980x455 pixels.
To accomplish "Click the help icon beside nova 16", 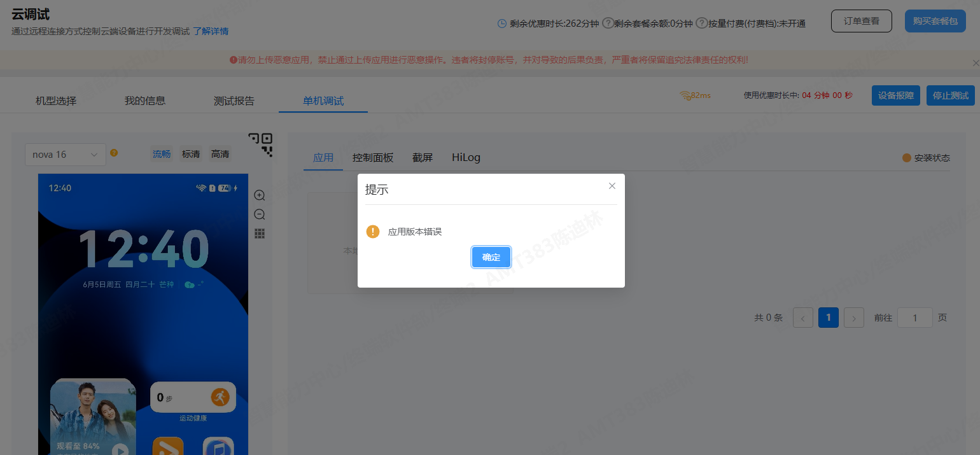I will tap(114, 153).
